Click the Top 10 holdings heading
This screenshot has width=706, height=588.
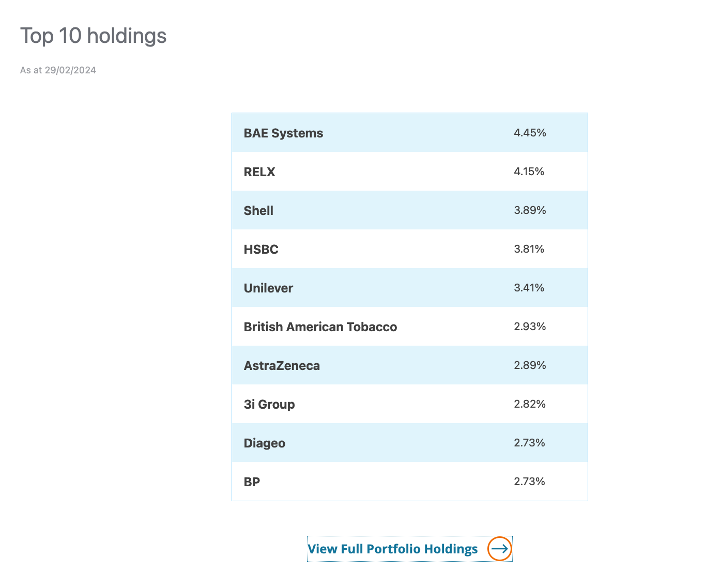(94, 36)
